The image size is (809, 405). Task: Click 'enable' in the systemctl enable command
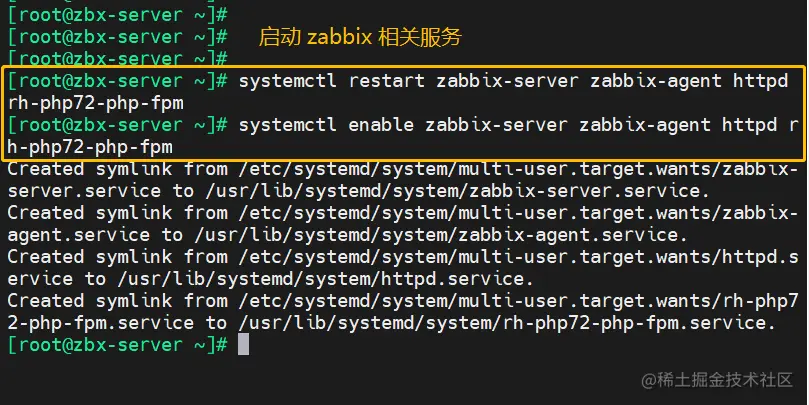[x=381, y=125]
